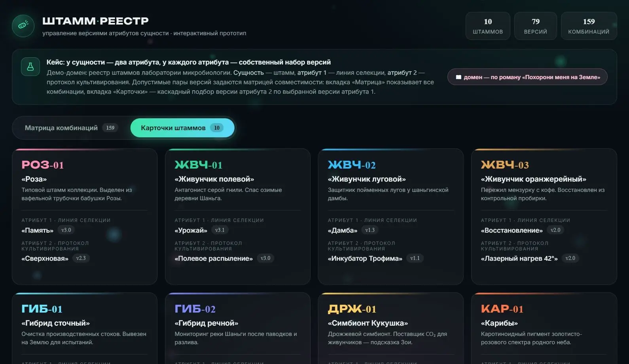The width and height of the screenshot is (629, 364).
Task: Click the v3.0 badge next to «Память»
Action: 66,230
